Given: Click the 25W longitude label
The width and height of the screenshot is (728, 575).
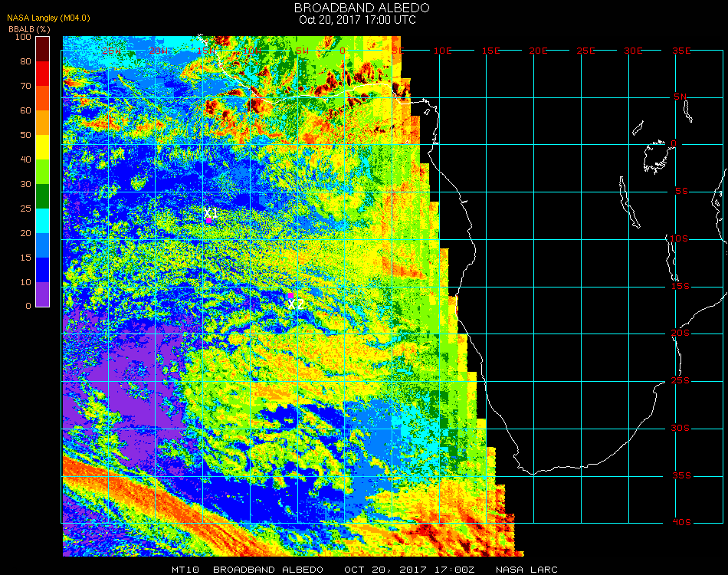Looking at the screenshot, I should click(112, 51).
